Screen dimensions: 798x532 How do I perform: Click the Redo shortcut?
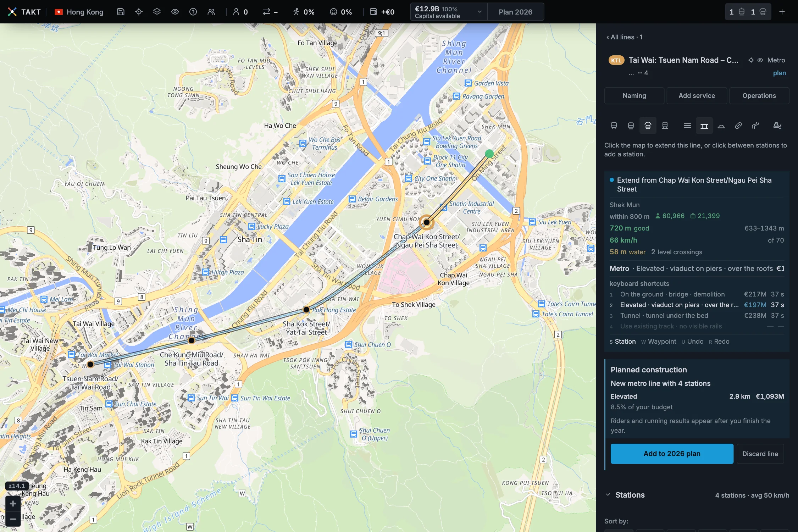coord(719,342)
